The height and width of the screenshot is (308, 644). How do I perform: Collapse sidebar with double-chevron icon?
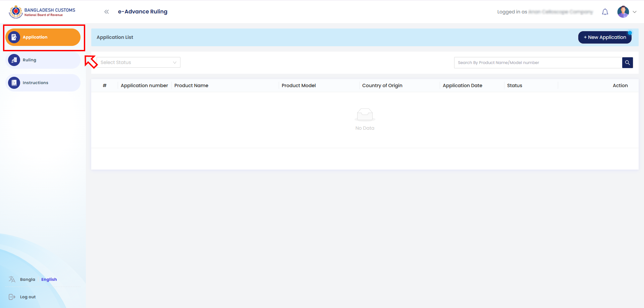(107, 12)
